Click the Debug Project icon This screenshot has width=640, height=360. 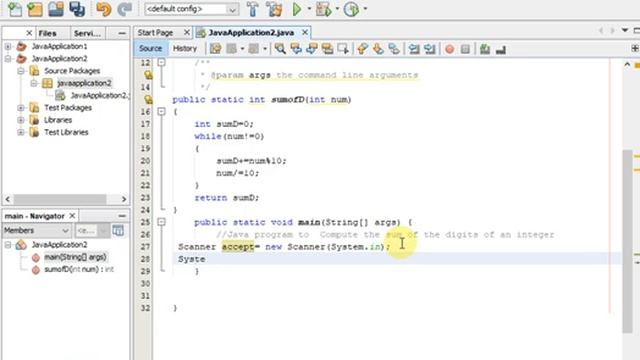(324, 9)
